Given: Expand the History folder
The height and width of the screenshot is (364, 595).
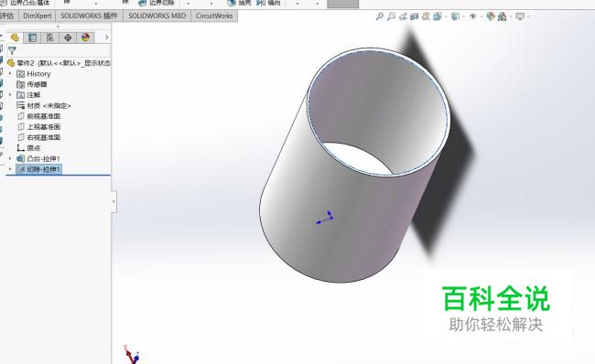Looking at the screenshot, I should [10, 73].
